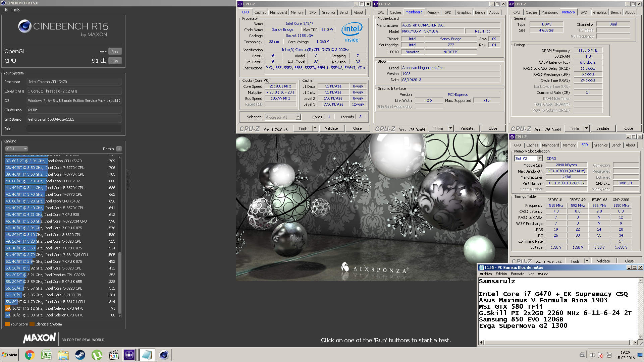Click CPU-Z title icon in the Mainboard window
The image size is (644, 362).
pos(376,4)
